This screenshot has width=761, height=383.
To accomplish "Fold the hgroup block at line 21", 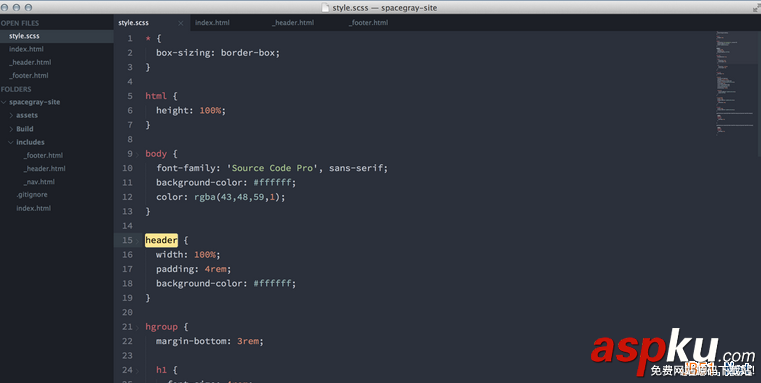I will coord(137,327).
